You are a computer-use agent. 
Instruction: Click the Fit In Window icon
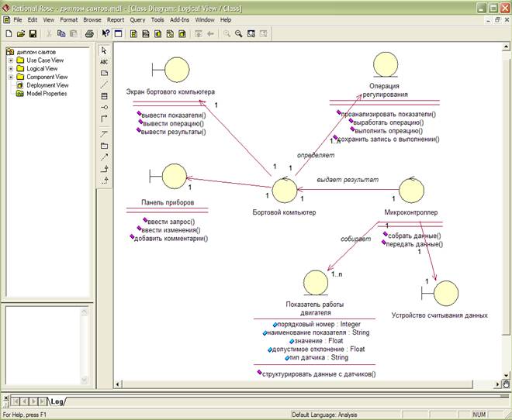[251, 33]
